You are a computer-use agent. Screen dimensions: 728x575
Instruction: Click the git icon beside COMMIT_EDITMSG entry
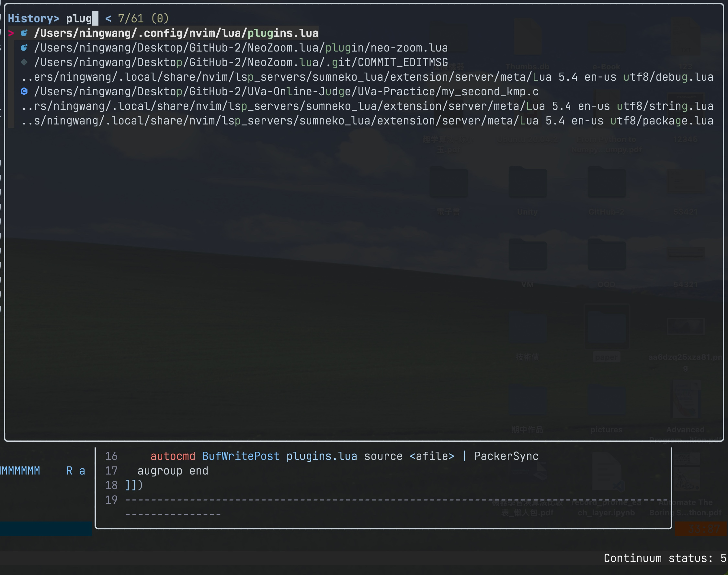[24, 62]
